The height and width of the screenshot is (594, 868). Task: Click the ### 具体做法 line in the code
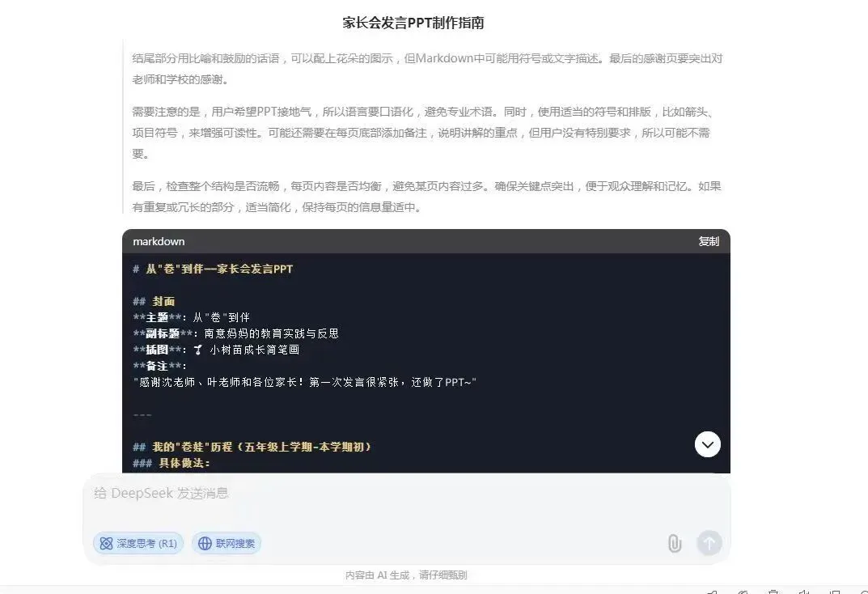[171, 463]
